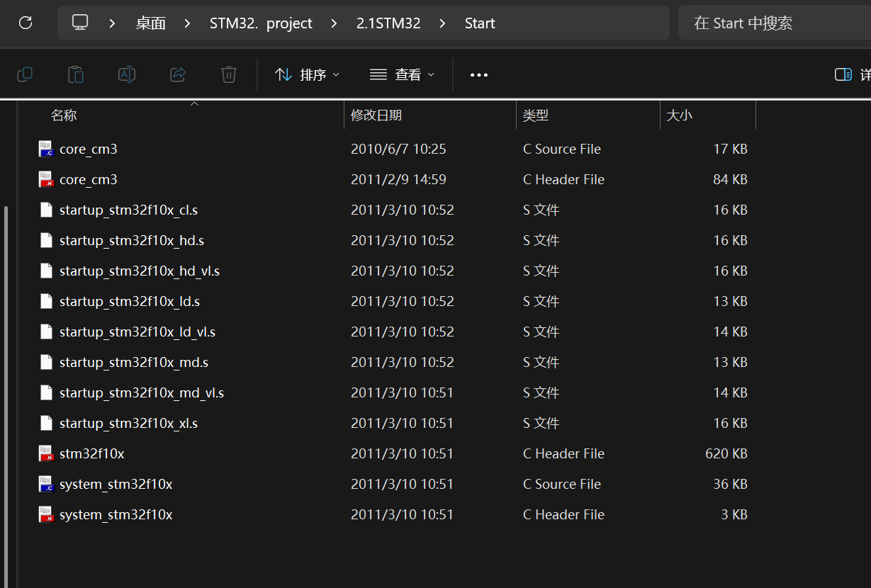
Task: Sort by the 类型 column header
Action: tap(536, 115)
